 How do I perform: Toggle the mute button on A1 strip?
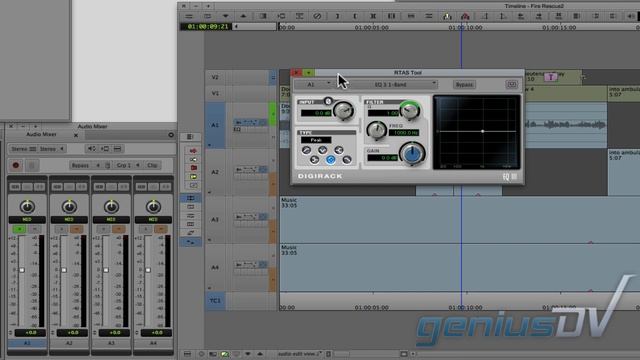pos(34,229)
